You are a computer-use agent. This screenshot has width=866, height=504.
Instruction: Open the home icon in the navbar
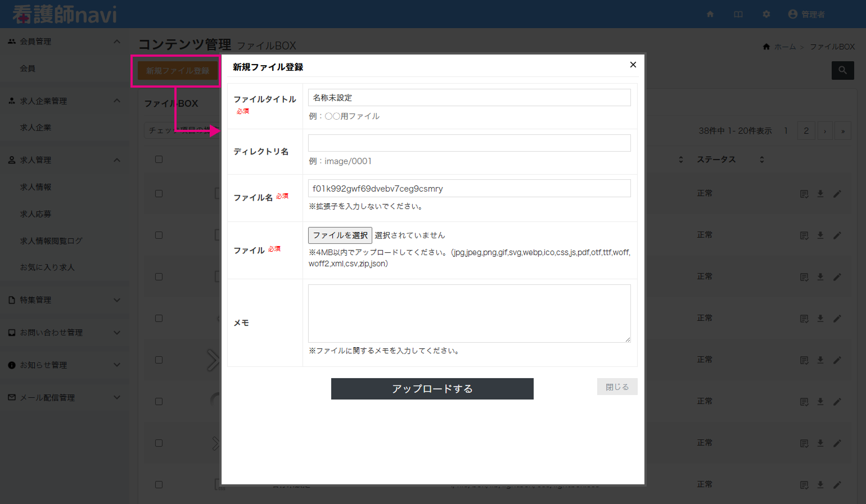coord(710,15)
